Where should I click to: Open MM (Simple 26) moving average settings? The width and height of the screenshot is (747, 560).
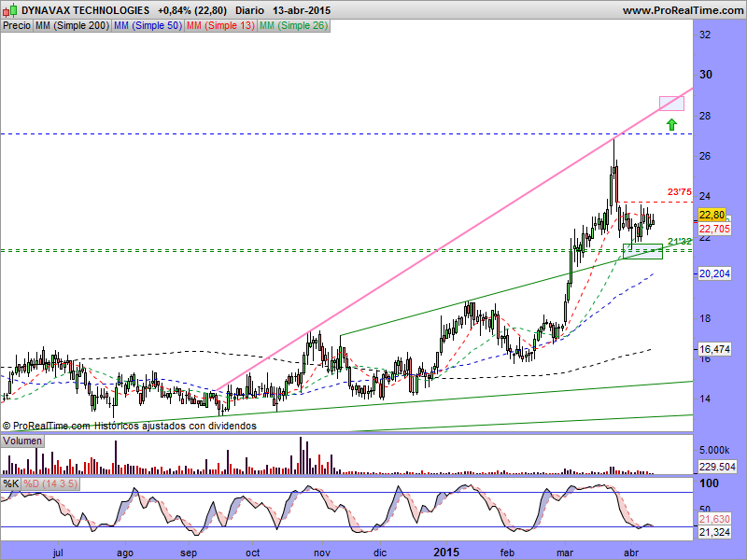(293, 26)
